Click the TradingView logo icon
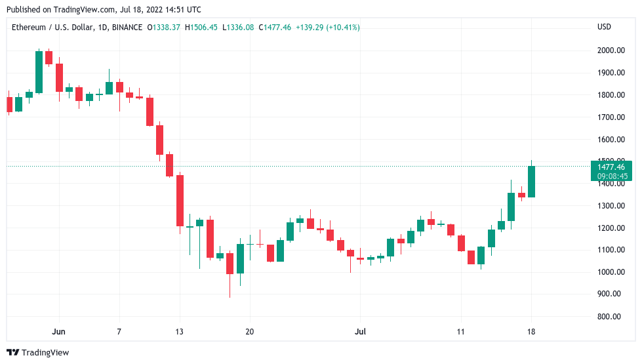 [12, 353]
